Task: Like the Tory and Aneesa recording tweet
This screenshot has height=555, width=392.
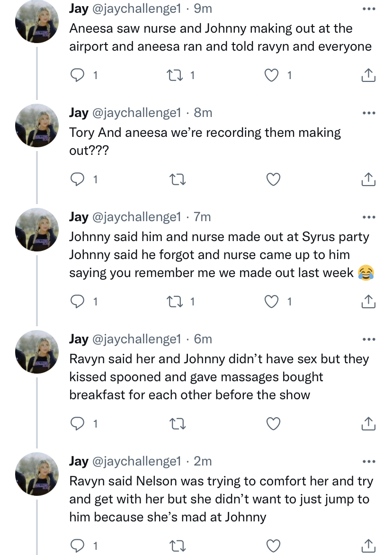Action: pyautogui.click(x=273, y=179)
